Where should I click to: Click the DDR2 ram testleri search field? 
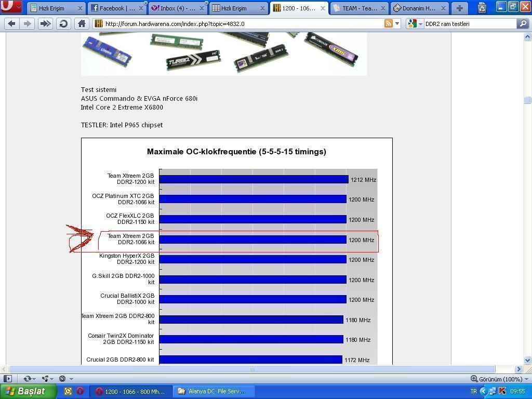coord(470,24)
